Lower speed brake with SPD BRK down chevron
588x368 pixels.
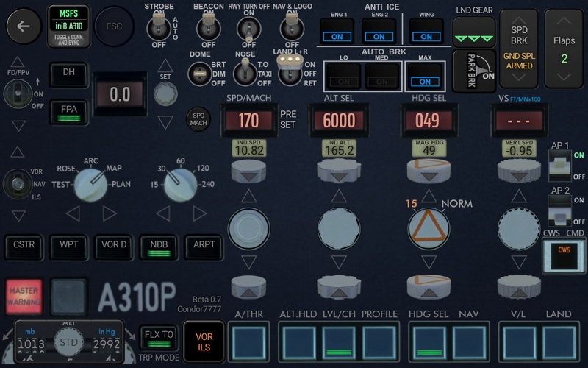point(519,77)
